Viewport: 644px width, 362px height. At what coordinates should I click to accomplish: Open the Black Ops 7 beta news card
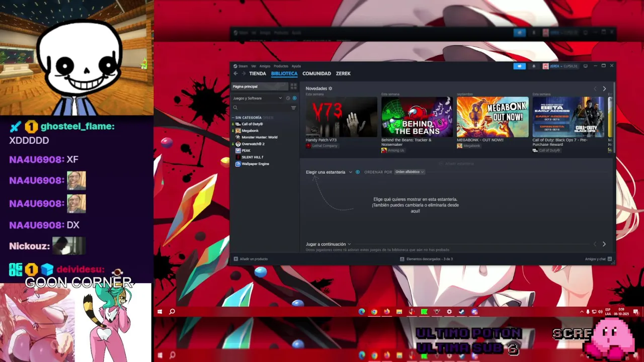(x=569, y=117)
